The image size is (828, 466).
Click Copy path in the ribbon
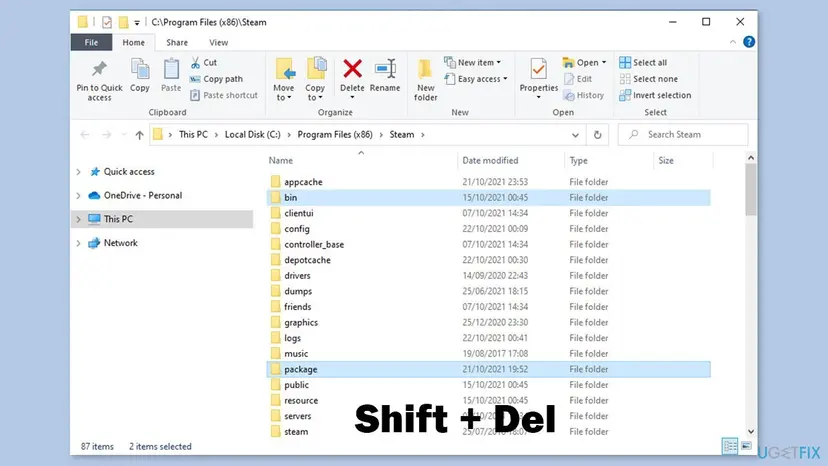[217, 79]
